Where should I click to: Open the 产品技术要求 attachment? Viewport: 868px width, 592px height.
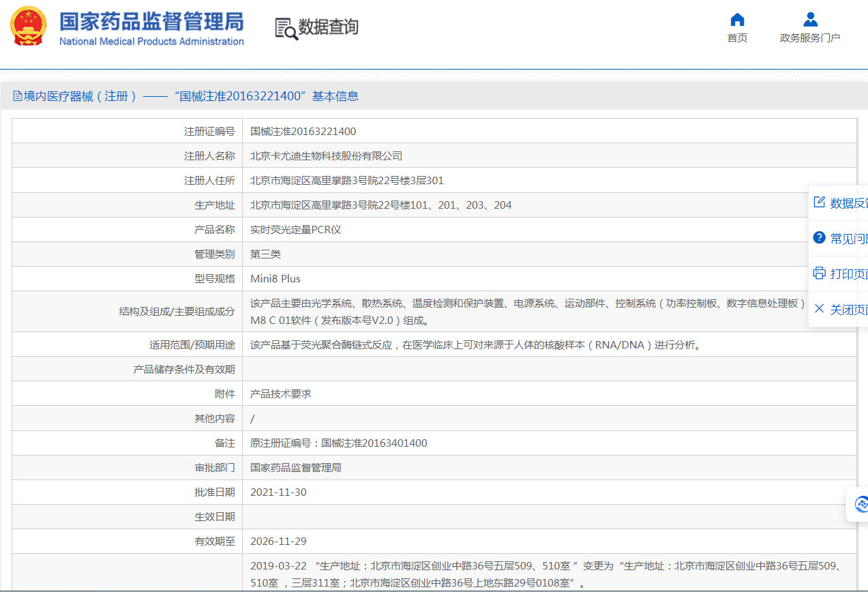click(x=281, y=394)
